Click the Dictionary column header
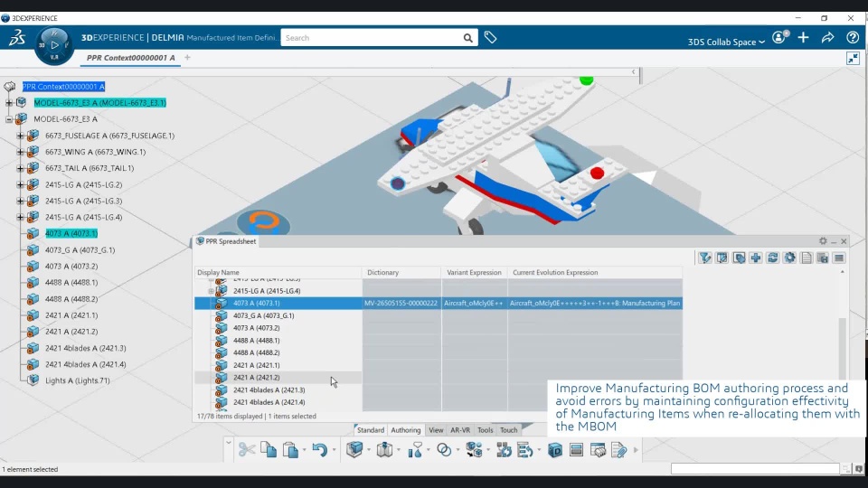Screen dimensions: 868x488 [x=401, y=272]
